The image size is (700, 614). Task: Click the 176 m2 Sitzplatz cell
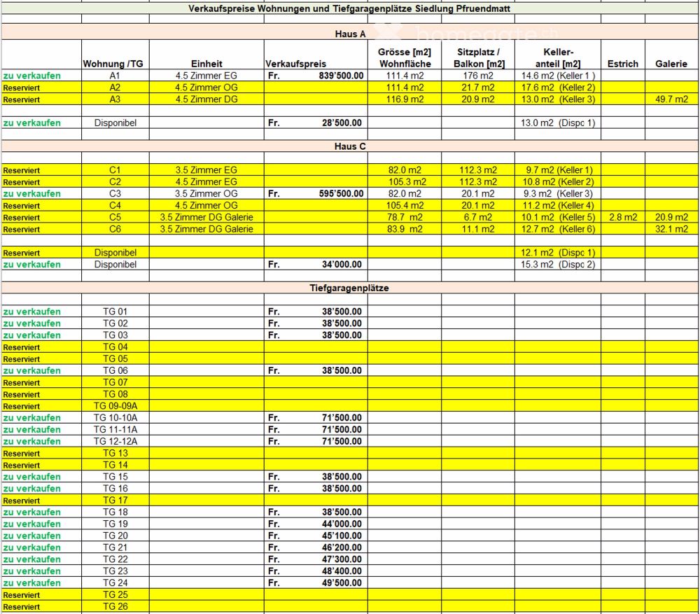tap(477, 76)
